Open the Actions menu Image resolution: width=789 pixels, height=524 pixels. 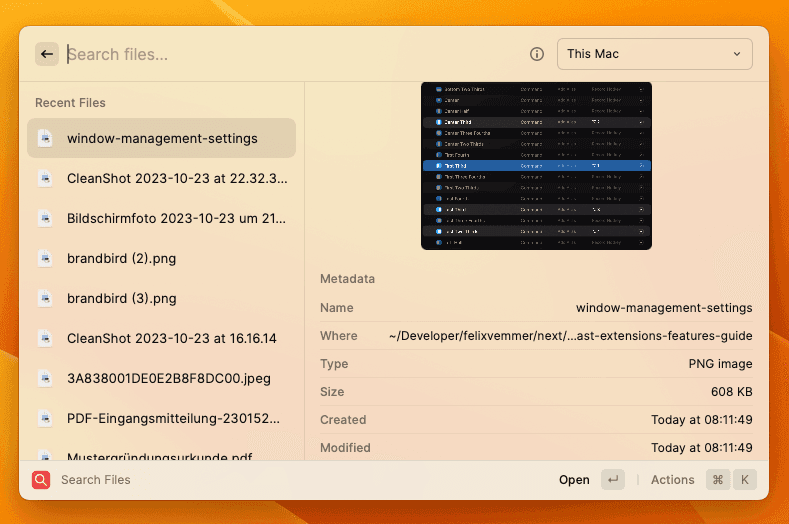[672, 480]
